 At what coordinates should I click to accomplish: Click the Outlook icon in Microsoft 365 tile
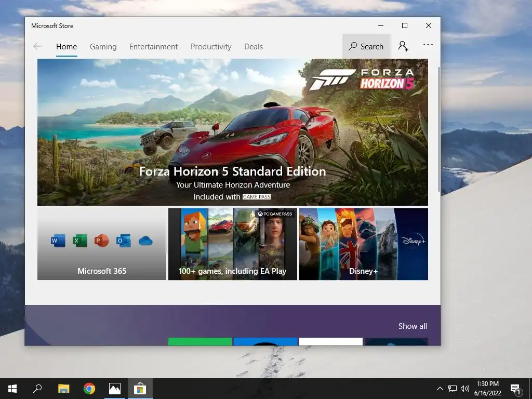tap(123, 241)
